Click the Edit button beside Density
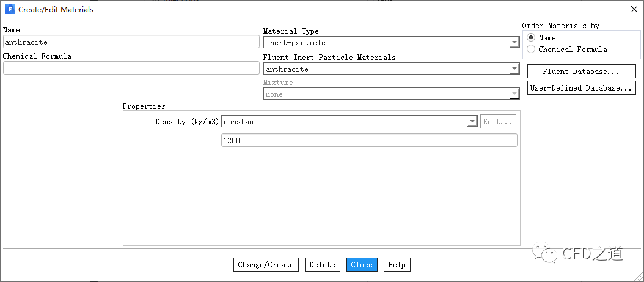The image size is (644, 282). point(499,122)
